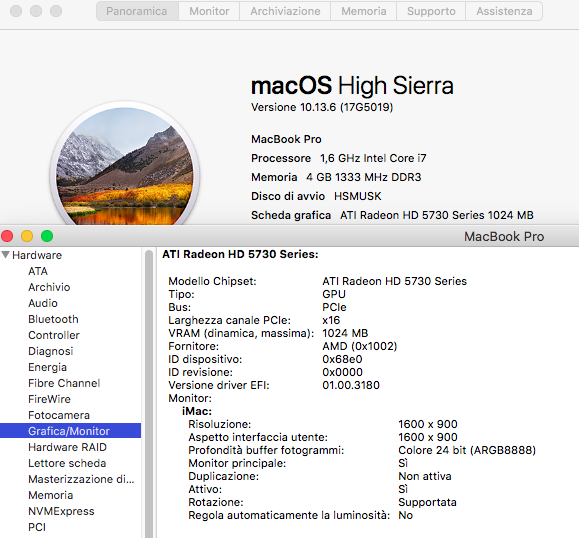Click the Bus value PCIe
The width and height of the screenshot is (579, 538).
(334, 307)
